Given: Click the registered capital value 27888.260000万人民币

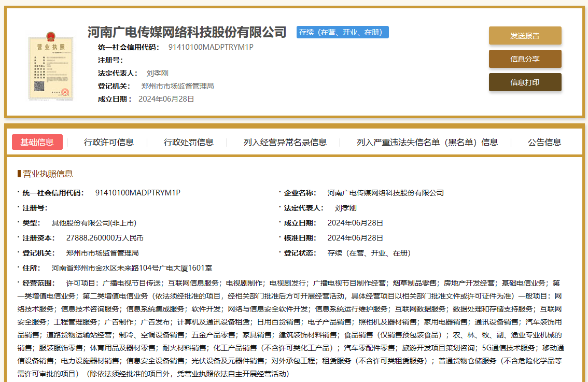Looking at the screenshot, I should tap(105, 238).
